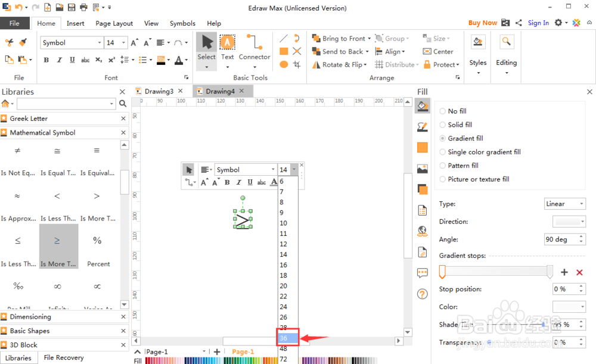Select the Text tool
This screenshot has width=596, height=364.
(227, 51)
